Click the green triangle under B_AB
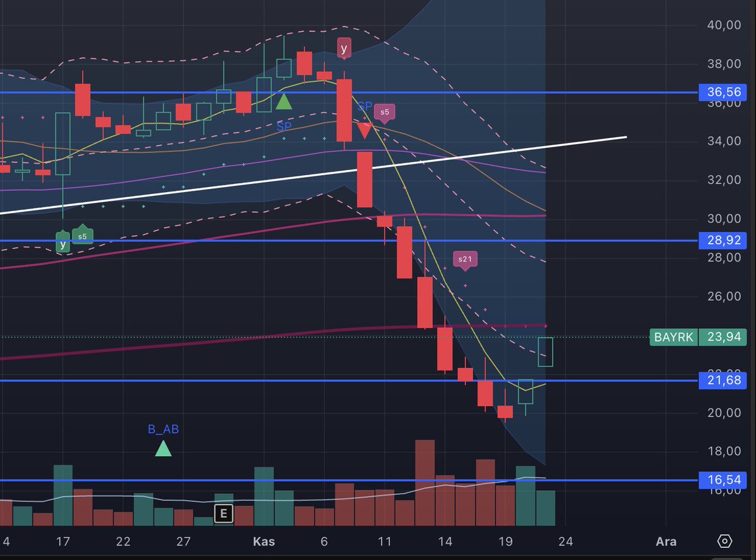 click(x=163, y=449)
